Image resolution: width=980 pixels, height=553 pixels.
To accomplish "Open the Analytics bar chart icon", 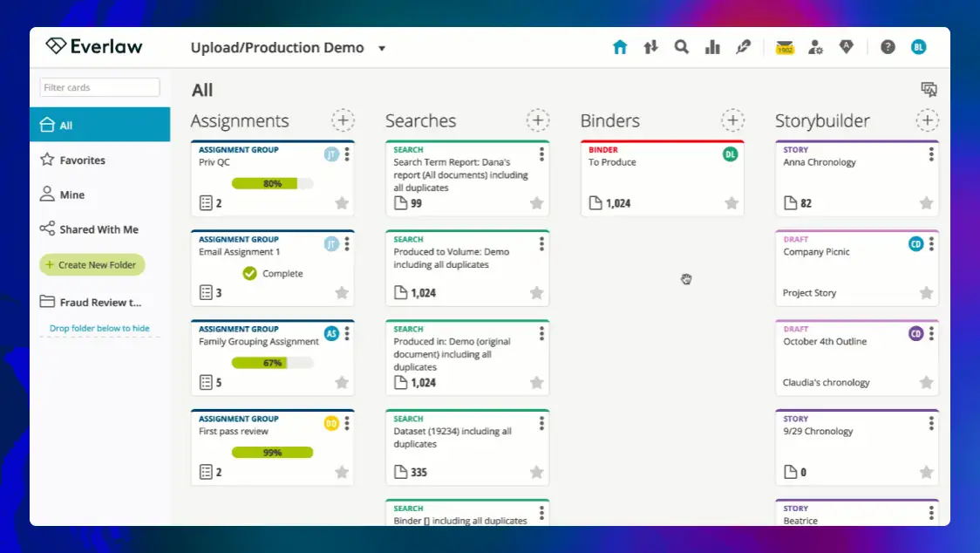I will [x=711, y=47].
